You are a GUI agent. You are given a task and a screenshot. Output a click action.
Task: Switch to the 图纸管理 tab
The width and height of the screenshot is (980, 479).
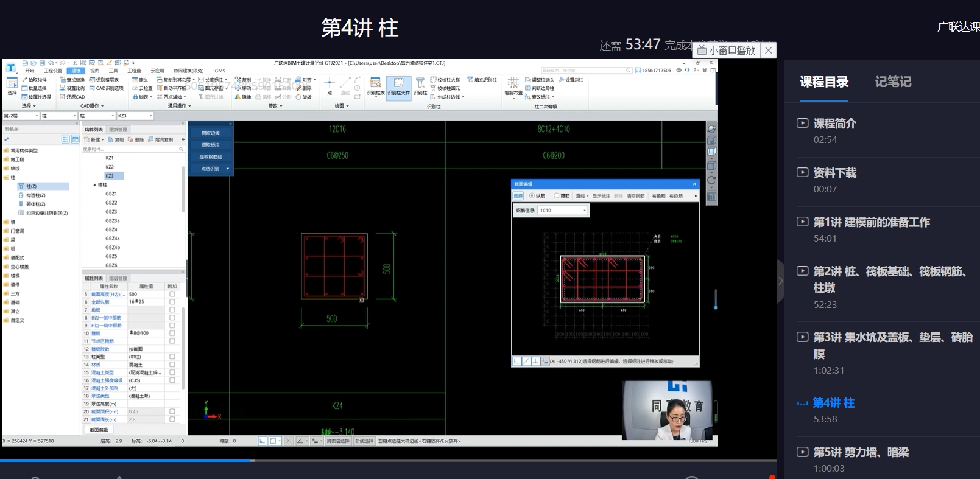[118, 130]
